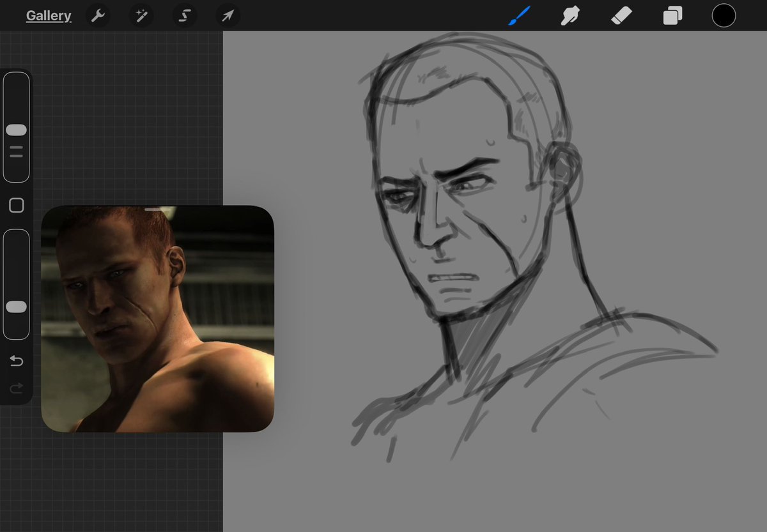The width and height of the screenshot is (767, 532).
Task: Tap the square modify button in sidebar
Action: [x=17, y=205]
